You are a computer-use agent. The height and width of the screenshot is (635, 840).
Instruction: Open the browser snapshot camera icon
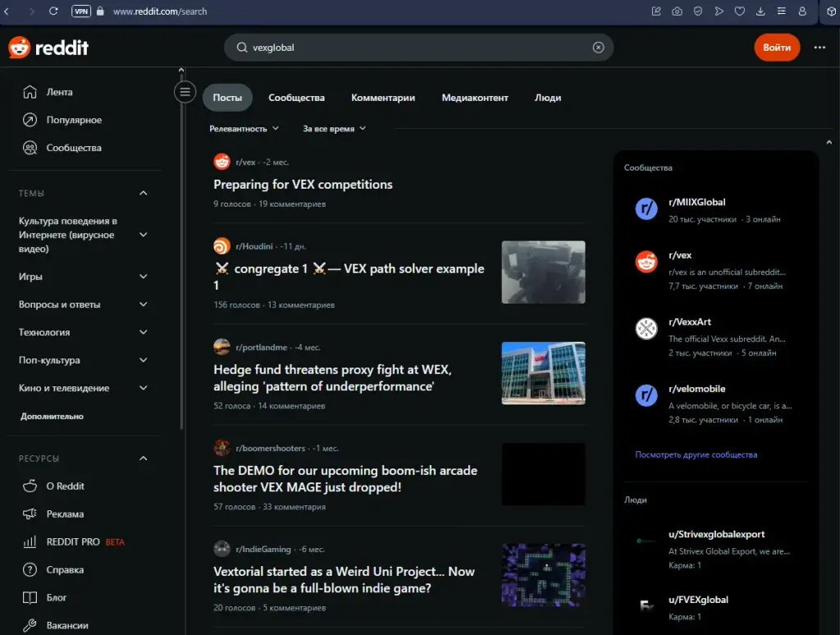pyautogui.click(x=677, y=11)
